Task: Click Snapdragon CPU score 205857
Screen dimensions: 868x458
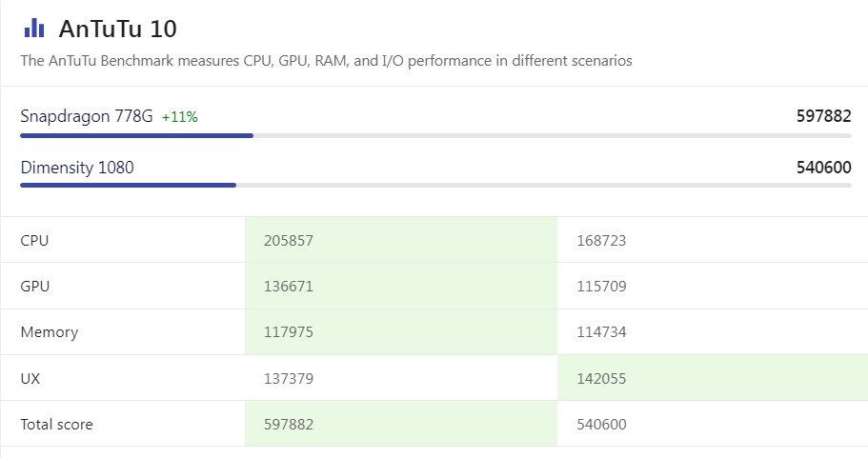Action: 289,241
